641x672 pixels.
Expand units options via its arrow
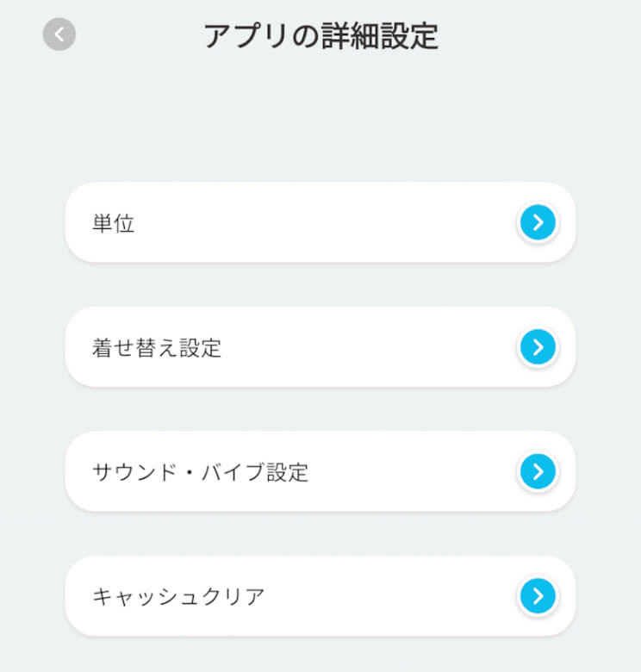coord(538,223)
